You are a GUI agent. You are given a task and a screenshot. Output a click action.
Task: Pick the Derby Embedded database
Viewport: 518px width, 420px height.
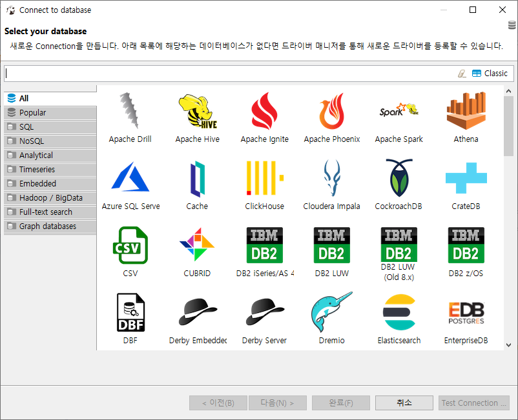click(x=198, y=312)
